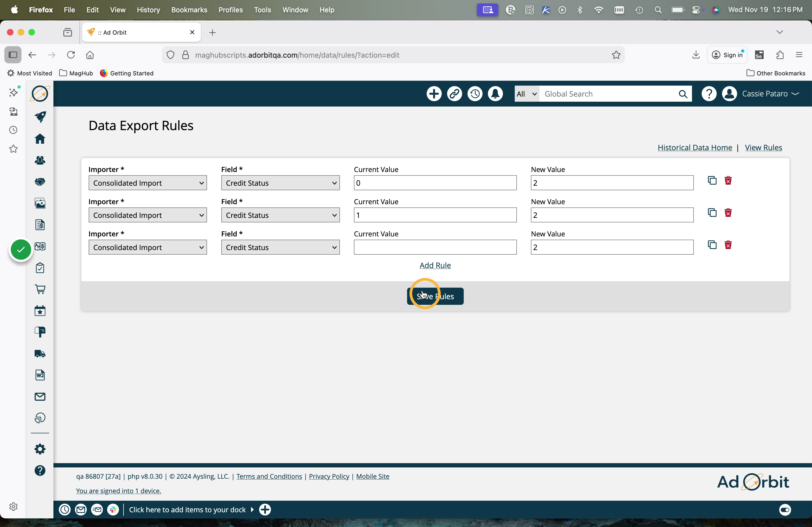The image size is (812, 527).
Task: Open the Tools menu in menu bar
Action: [262, 10]
